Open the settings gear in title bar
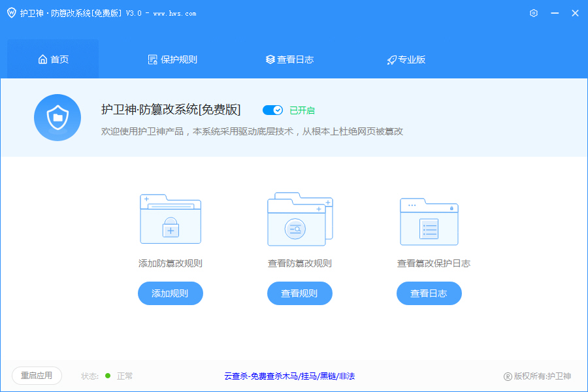Viewport: 588px width, 392px height. (534, 13)
